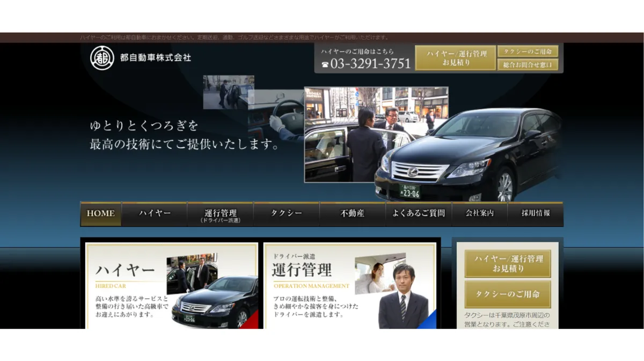The height and width of the screenshot is (361, 644).
Task: Click the タクシーのご用命 button at top right
Action: tap(529, 50)
